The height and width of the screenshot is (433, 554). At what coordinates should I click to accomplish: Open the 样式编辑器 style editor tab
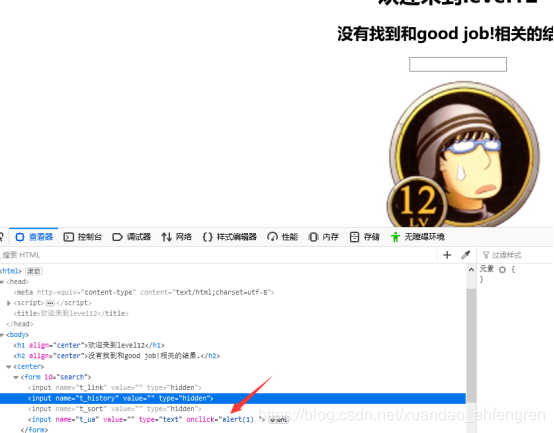(x=230, y=237)
